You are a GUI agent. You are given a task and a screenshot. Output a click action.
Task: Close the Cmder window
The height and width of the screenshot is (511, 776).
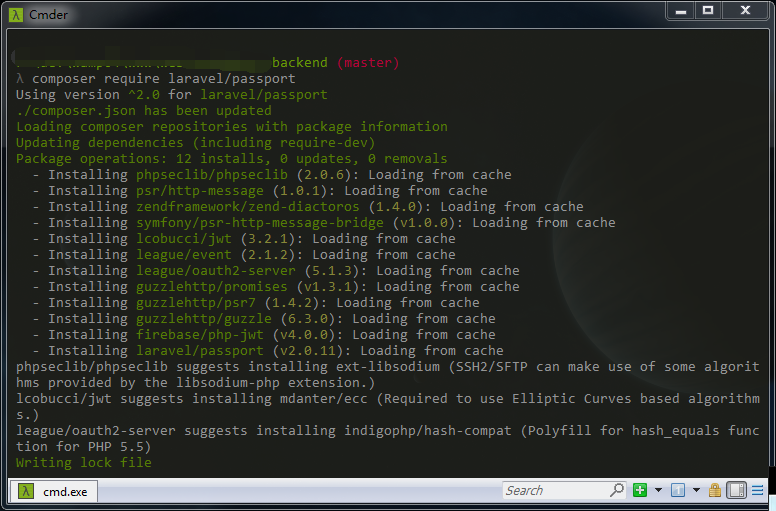click(745, 11)
